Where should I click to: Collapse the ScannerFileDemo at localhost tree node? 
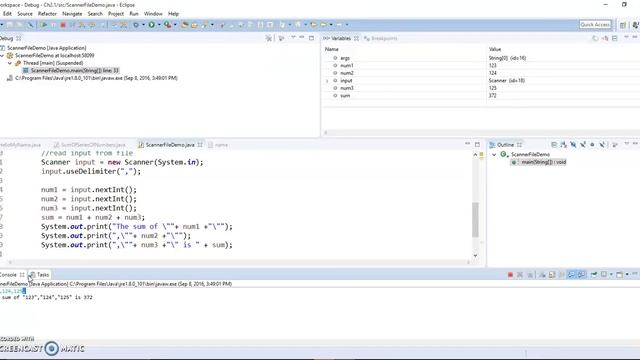pyautogui.click(x=2, y=56)
